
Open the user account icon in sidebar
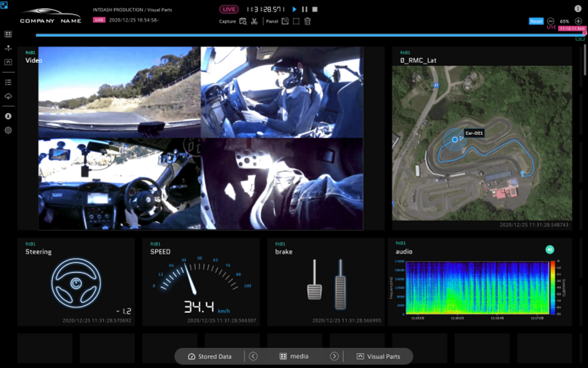point(8,116)
